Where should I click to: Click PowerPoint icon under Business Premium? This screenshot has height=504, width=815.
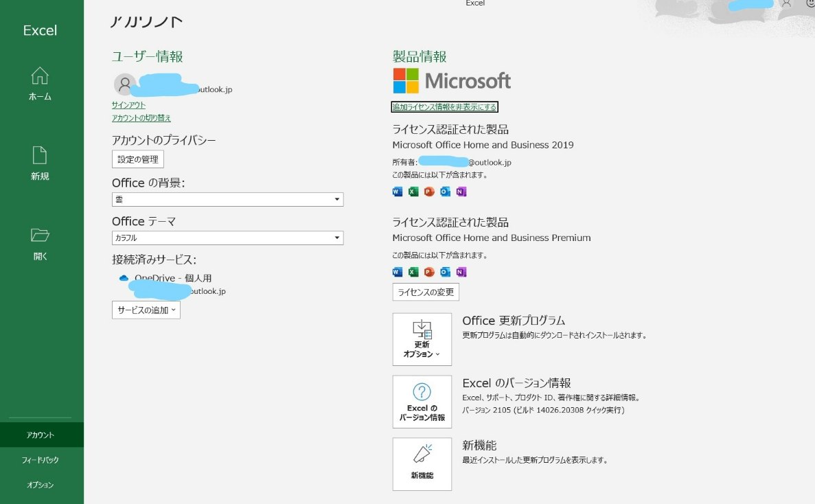429,272
